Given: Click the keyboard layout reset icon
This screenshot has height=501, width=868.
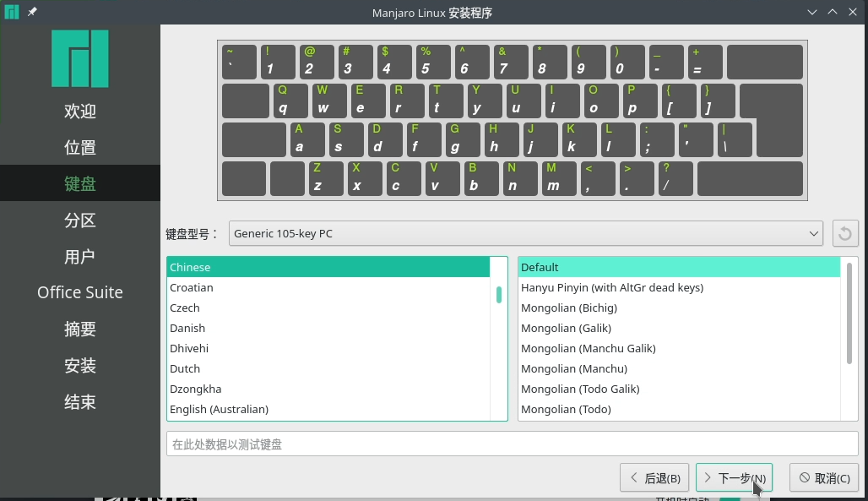Looking at the screenshot, I should [x=844, y=233].
